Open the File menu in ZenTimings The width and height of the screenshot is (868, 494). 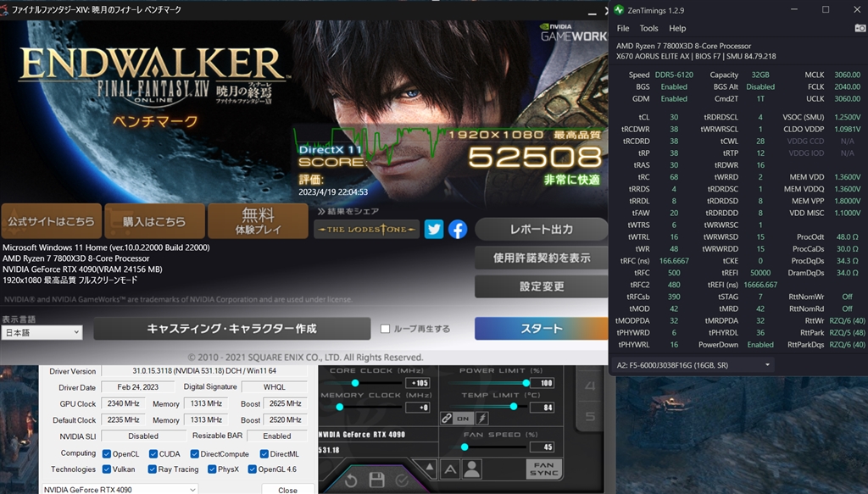623,28
